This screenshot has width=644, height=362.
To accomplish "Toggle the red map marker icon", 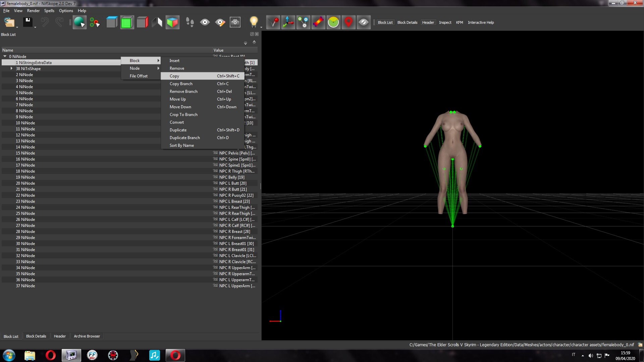I will pos(348,22).
